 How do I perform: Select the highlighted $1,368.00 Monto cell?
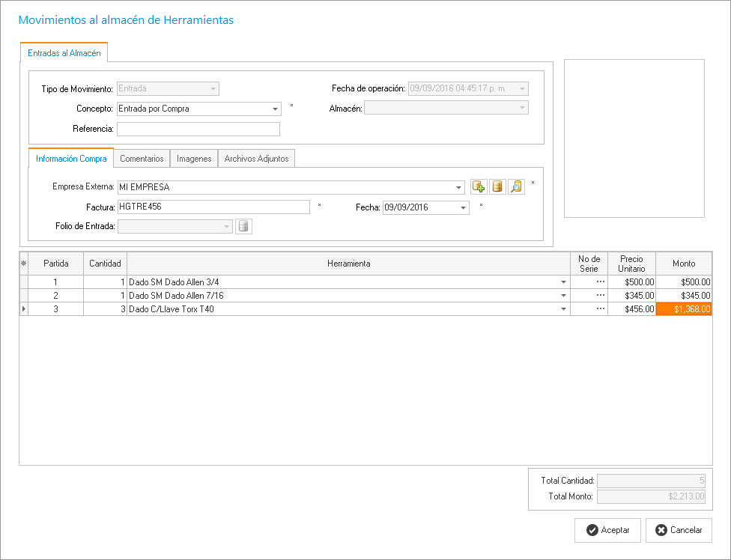click(x=683, y=309)
